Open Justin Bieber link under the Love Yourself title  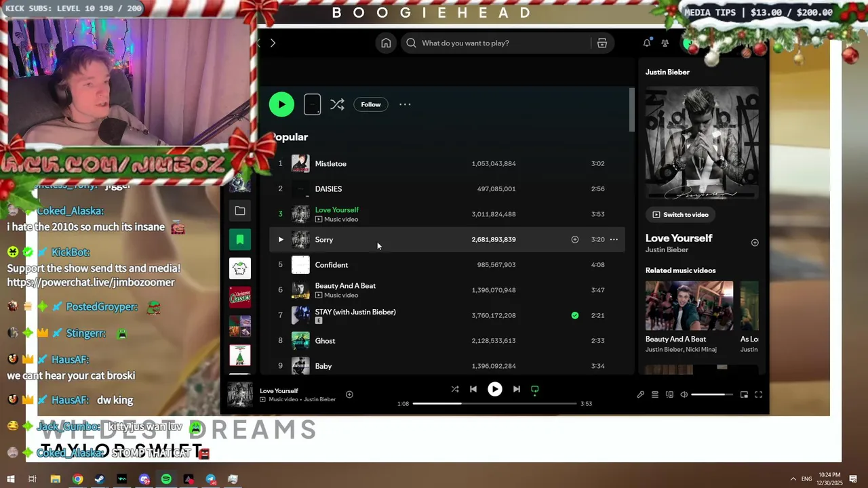tap(667, 250)
